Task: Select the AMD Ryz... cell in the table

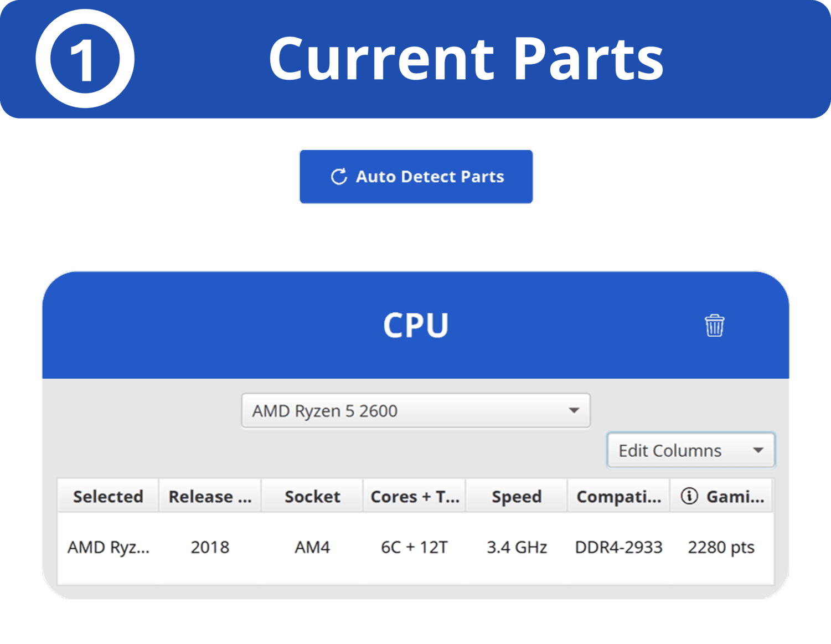Action: pyautogui.click(x=109, y=547)
